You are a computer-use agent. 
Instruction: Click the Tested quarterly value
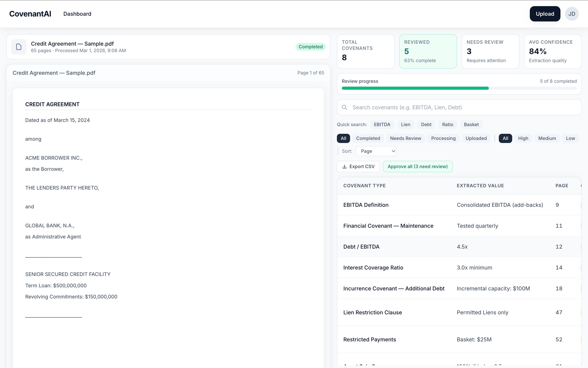click(x=477, y=226)
